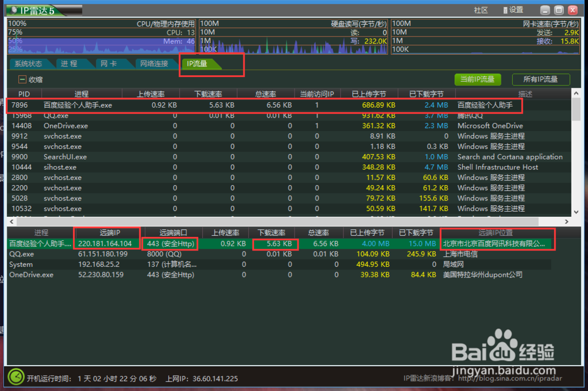Sort connections by 远端端口 column header

pyautogui.click(x=173, y=233)
